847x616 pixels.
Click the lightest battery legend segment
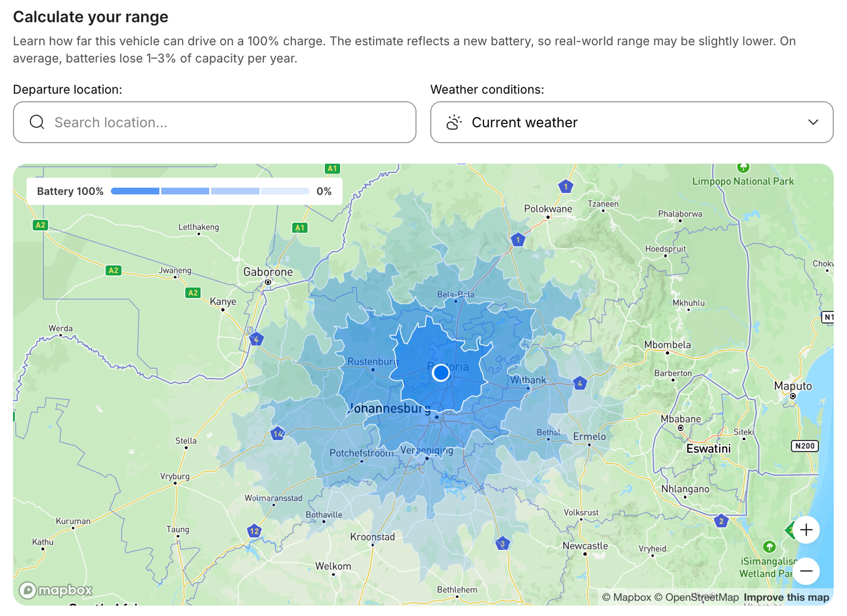(285, 191)
